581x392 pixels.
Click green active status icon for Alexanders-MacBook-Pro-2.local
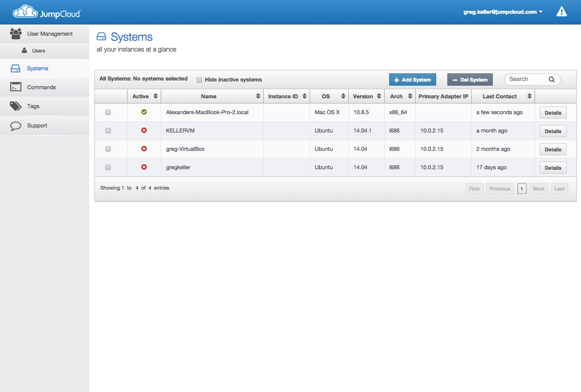pos(144,112)
